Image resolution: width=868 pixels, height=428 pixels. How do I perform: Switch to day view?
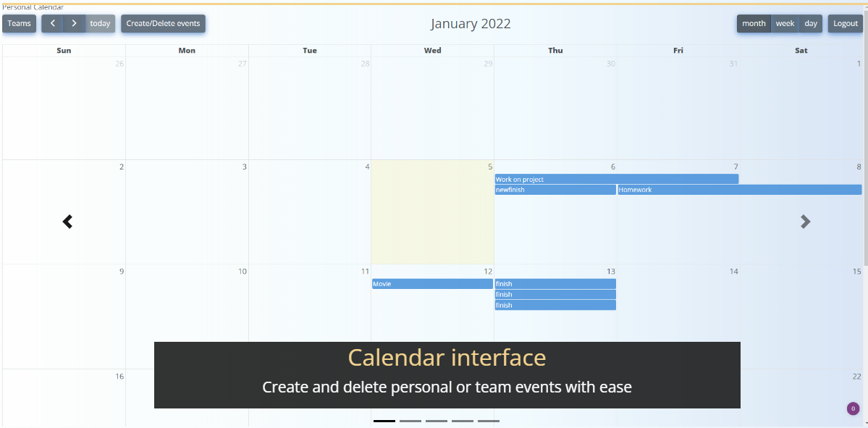pyautogui.click(x=810, y=23)
